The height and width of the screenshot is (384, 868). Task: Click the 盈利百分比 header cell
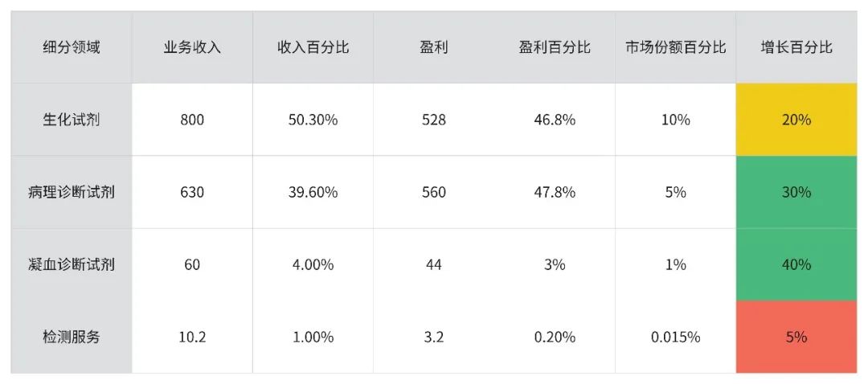[555, 47]
